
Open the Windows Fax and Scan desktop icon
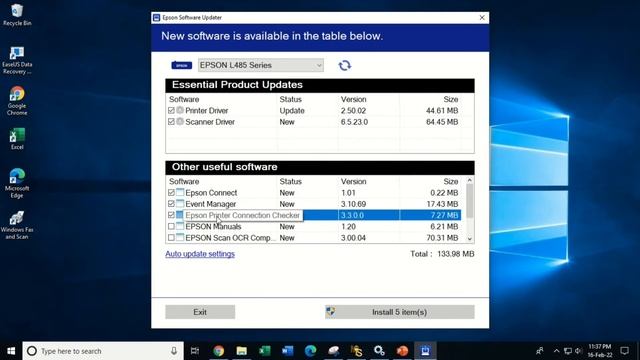(17, 225)
